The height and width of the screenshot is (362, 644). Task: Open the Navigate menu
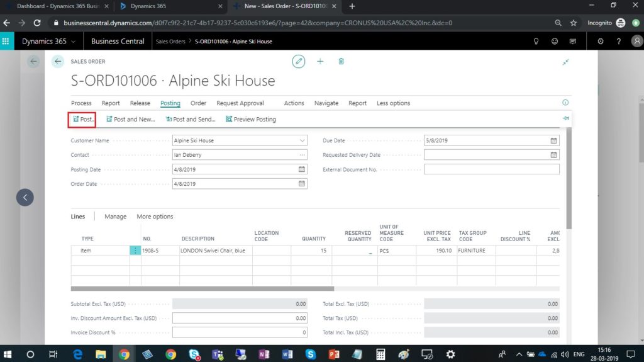pos(326,103)
